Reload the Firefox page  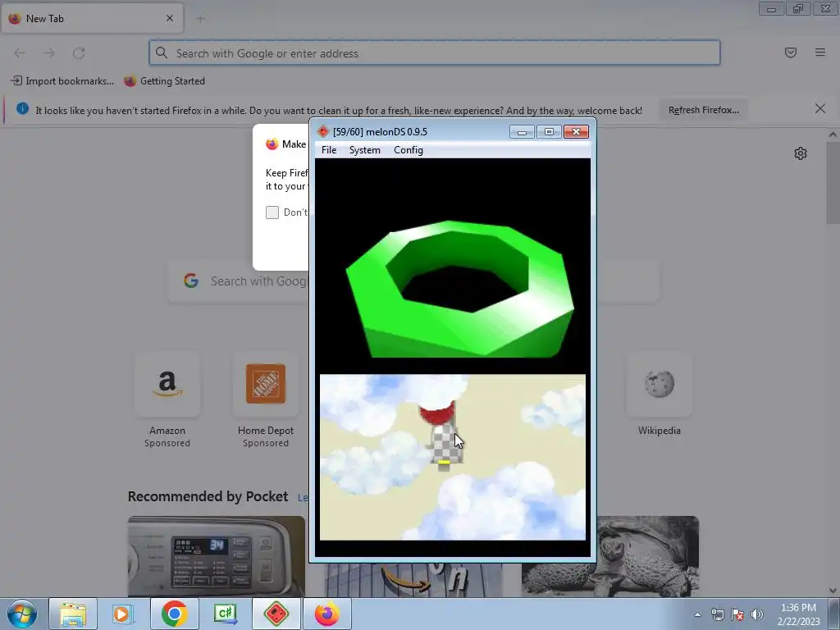(x=79, y=53)
